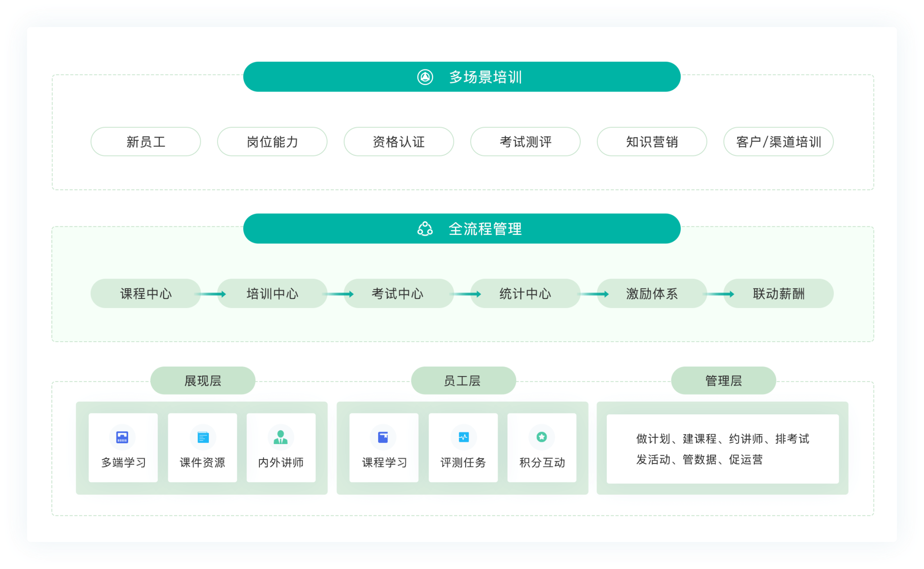924x569 pixels.
Task: Select the 岗位能力 pill button
Action: pos(272,142)
